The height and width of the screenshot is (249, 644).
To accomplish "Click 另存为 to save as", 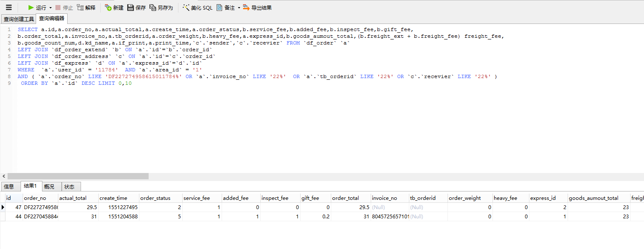I will tap(161, 8).
